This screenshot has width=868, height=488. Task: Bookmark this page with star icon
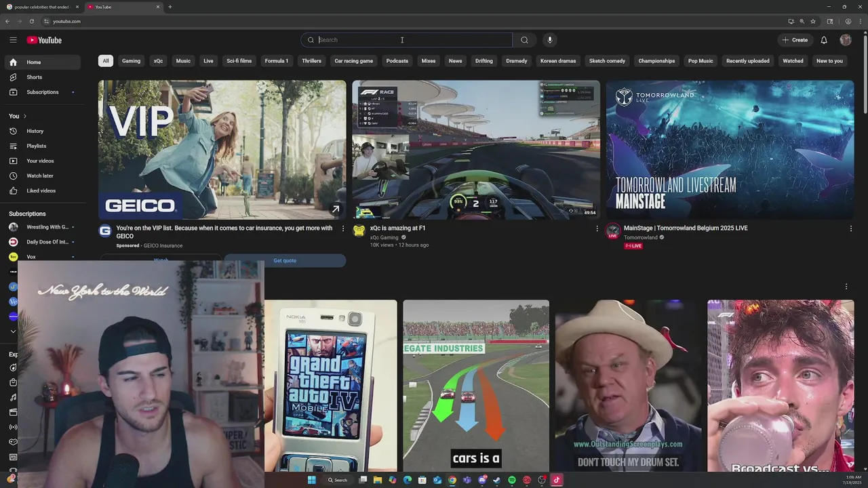pyautogui.click(x=813, y=21)
